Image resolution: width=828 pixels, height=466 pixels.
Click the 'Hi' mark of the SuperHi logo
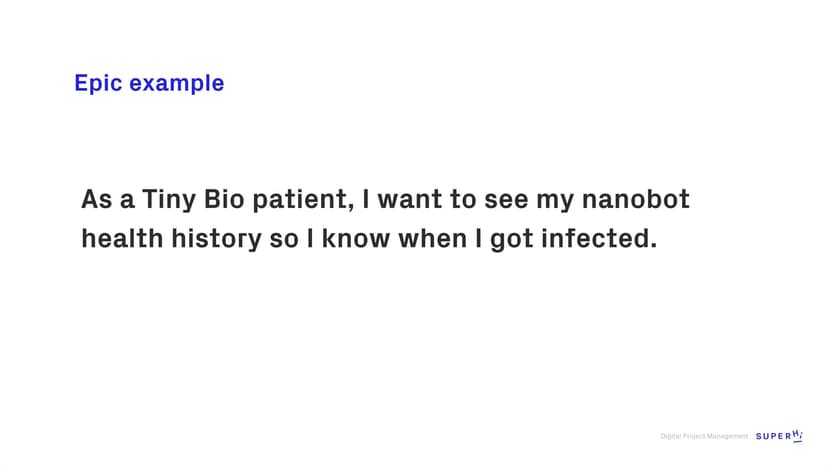point(797,435)
